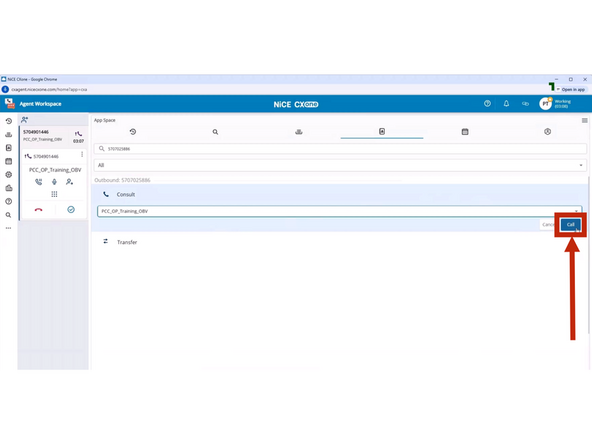Click the directory search field containing 5707025886
The width and height of the screenshot is (592, 444).
pyautogui.click(x=340, y=149)
